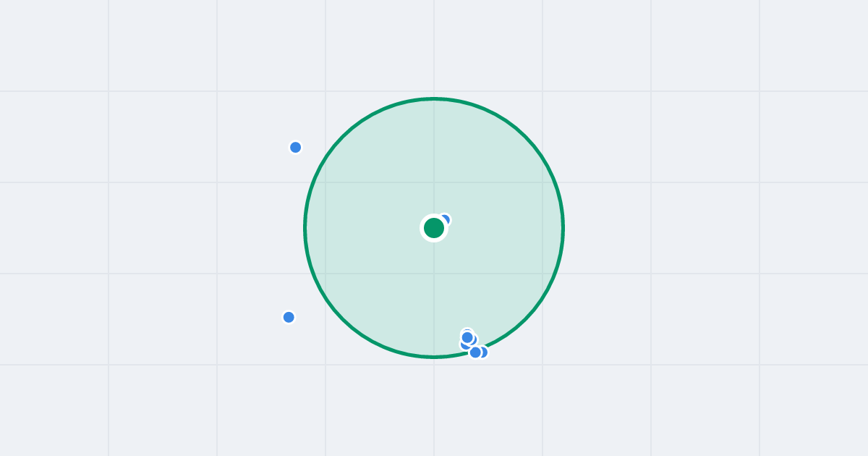The height and width of the screenshot is (456, 868).
Task: Click the green center marker of the circle
Action: pos(434,228)
